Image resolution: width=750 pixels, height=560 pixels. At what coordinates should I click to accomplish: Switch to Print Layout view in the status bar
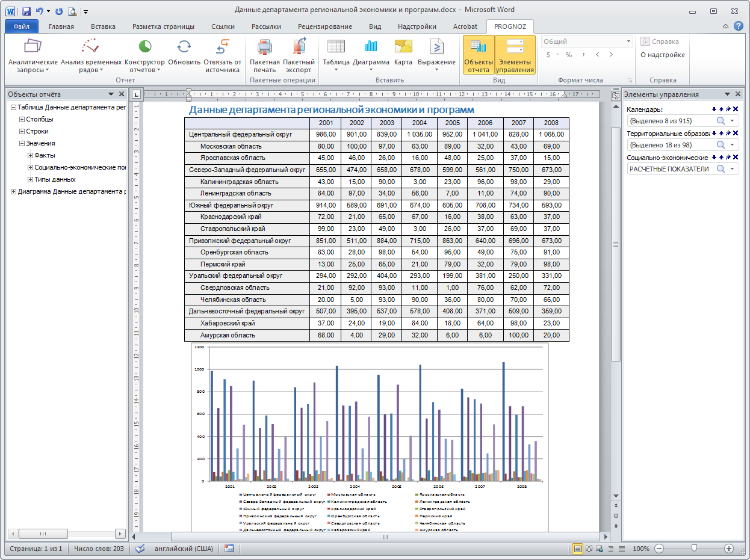[577, 549]
